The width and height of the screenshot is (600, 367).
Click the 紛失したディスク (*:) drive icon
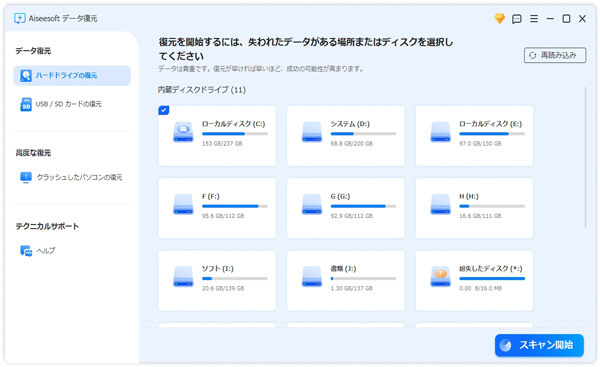440,276
